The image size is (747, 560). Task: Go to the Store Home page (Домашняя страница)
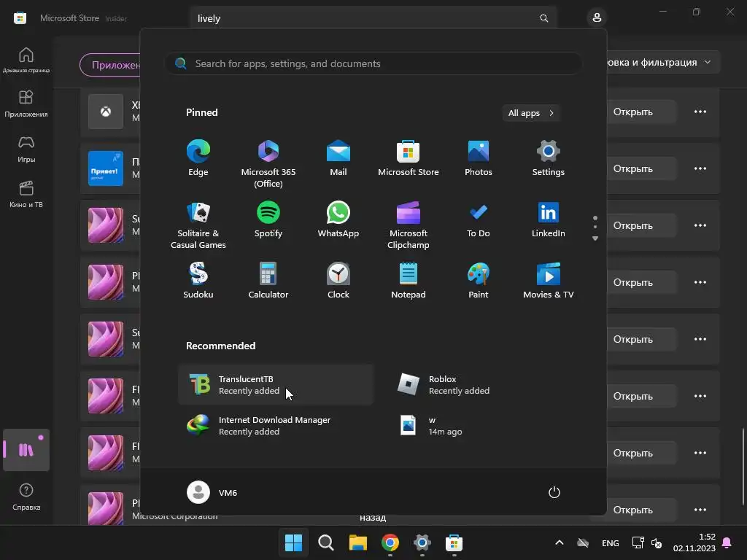coord(26,60)
